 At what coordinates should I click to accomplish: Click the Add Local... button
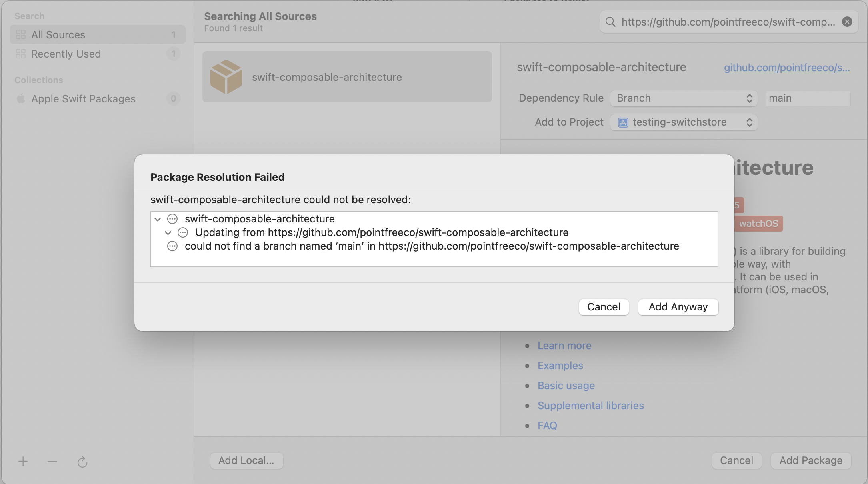[246, 461]
